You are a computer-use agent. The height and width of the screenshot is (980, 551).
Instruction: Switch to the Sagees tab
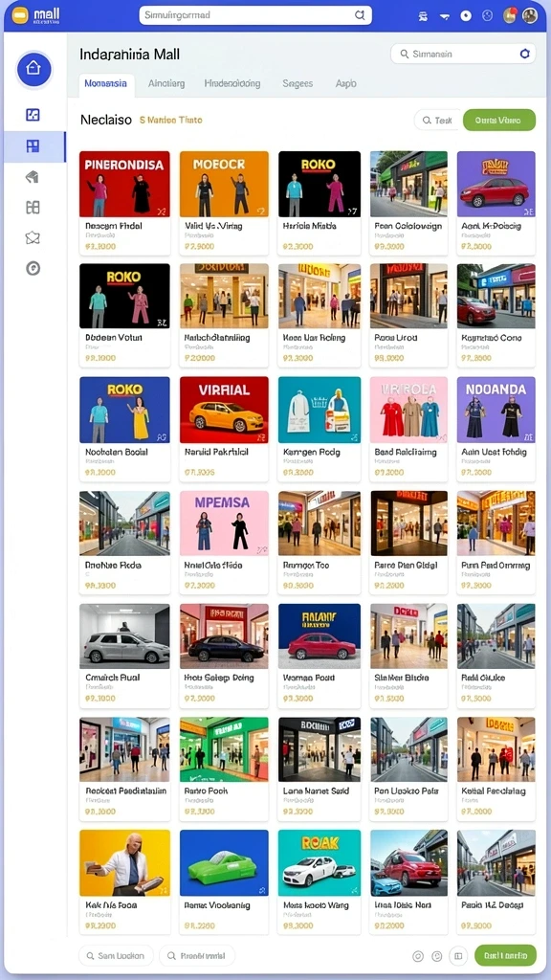(x=298, y=83)
